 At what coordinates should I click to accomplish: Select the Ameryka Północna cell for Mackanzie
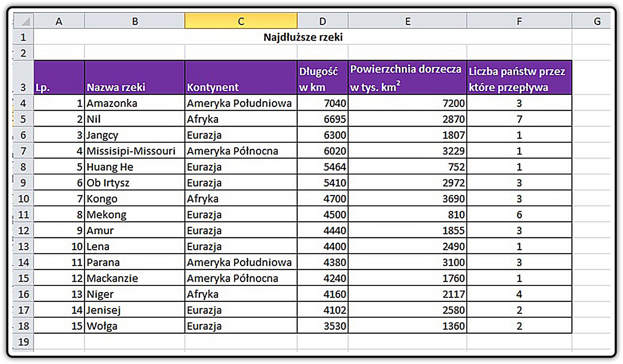241,278
